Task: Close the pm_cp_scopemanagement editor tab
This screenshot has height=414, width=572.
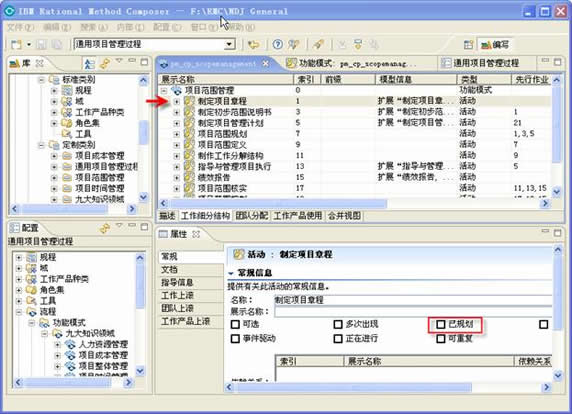Action: pyautogui.click(x=266, y=63)
